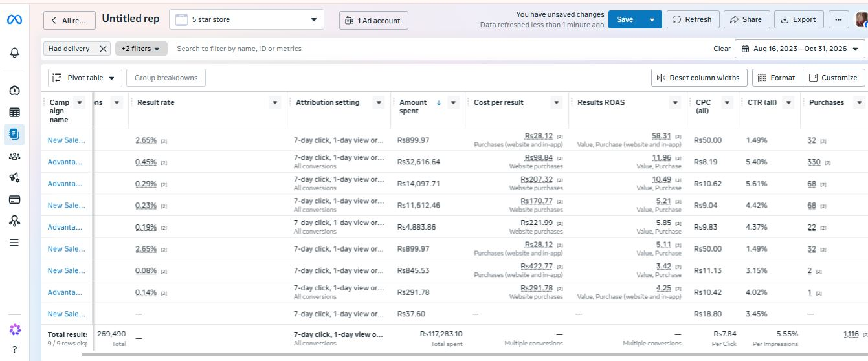Click the 11.96 Results ROAS value
This screenshot has height=361, width=868.
coord(662,158)
